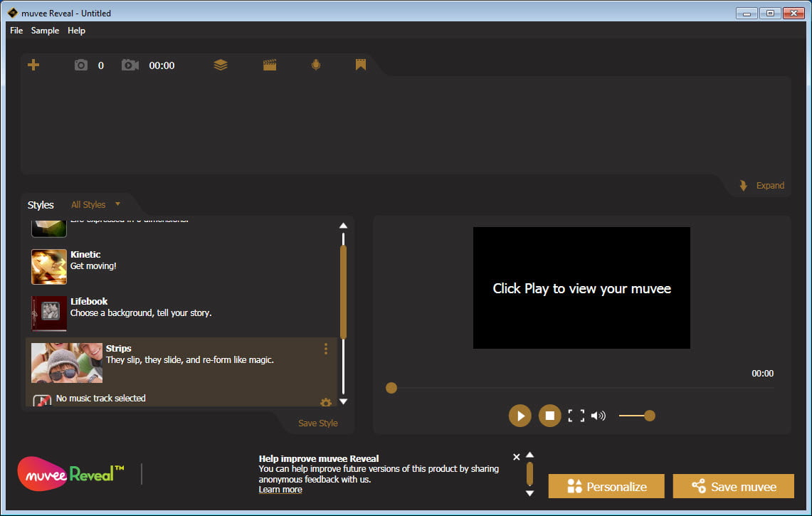Click the microphone voice-over icon
The height and width of the screenshot is (516, 812).
coord(316,65)
